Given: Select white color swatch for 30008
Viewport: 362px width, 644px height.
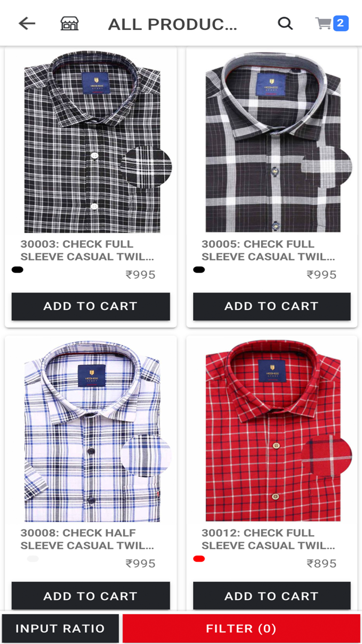Looking at the screenshot, I should [33, 559].
